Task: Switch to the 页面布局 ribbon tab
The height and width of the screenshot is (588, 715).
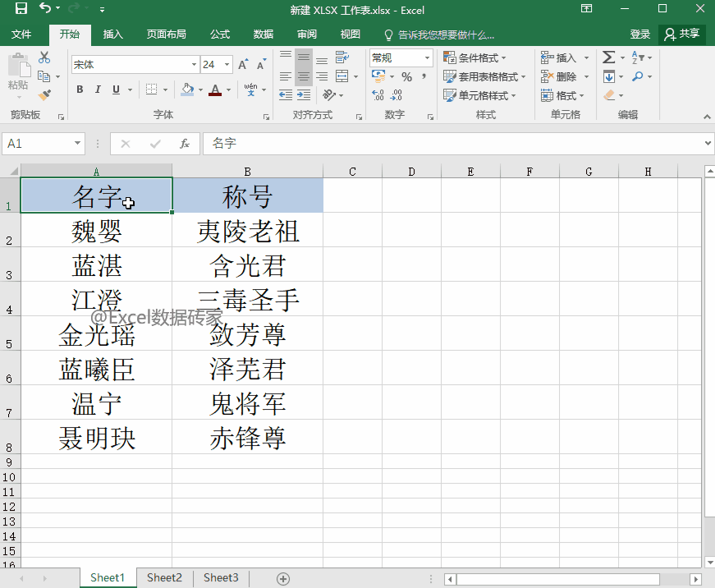Action: point(166,34)
